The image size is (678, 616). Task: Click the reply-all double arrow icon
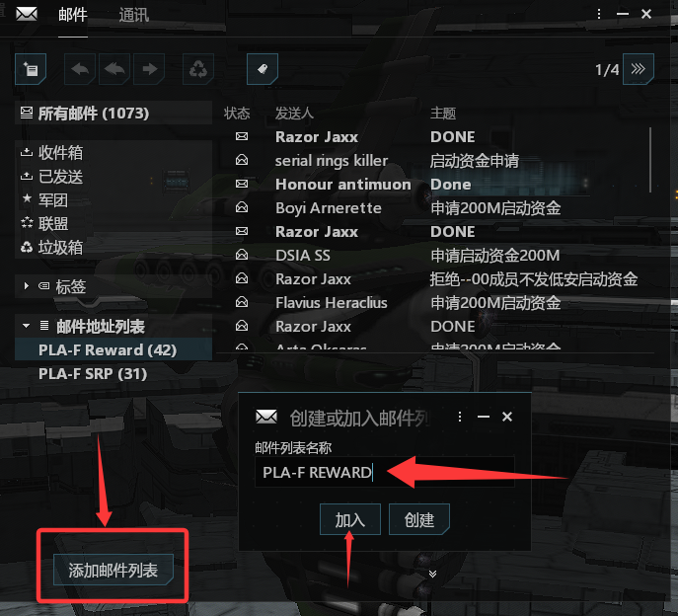tap(114, 69)
